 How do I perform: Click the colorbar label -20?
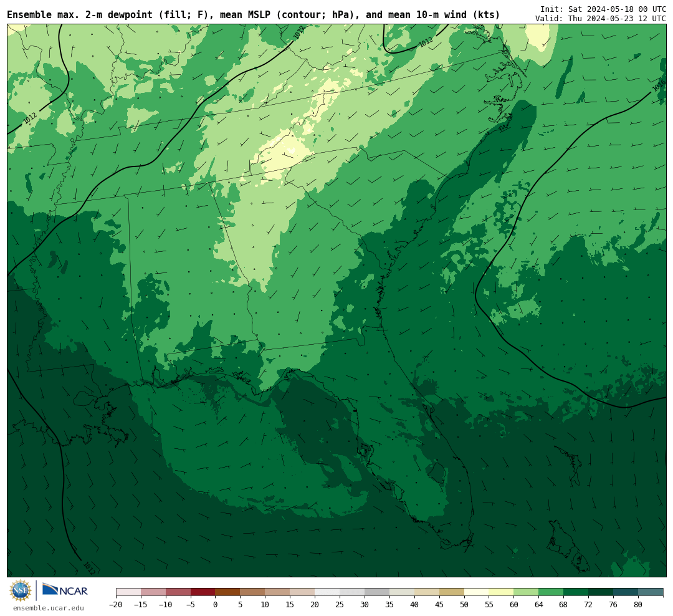coord(116,605)
